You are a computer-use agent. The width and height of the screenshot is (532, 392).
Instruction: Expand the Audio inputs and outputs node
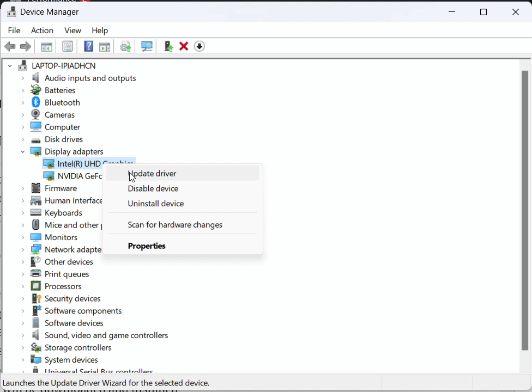[23, 78]
